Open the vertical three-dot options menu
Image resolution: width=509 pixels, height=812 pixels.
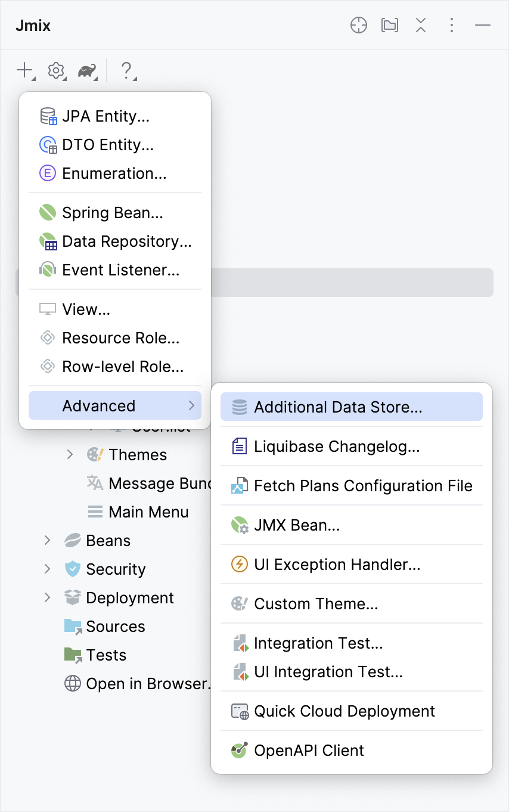(x=452, y=26)
